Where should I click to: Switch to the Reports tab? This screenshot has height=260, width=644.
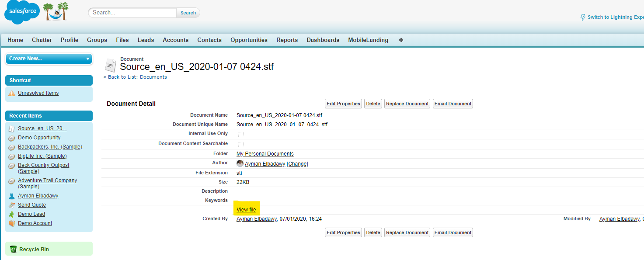(x=287, y=40)
